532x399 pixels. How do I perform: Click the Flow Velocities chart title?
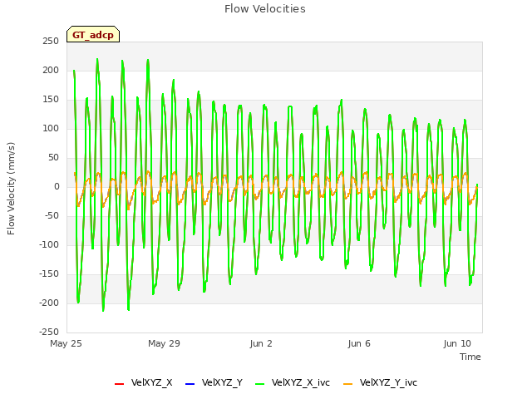point(265,9)
